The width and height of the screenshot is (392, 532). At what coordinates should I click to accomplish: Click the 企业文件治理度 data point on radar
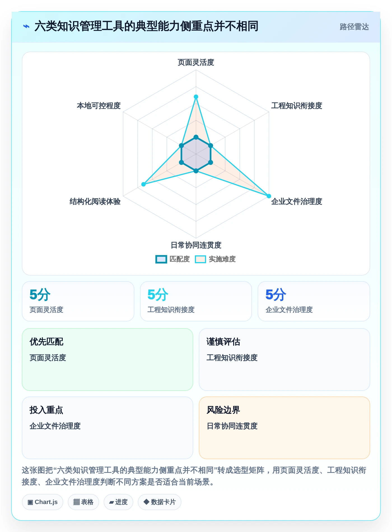point(269,196)
